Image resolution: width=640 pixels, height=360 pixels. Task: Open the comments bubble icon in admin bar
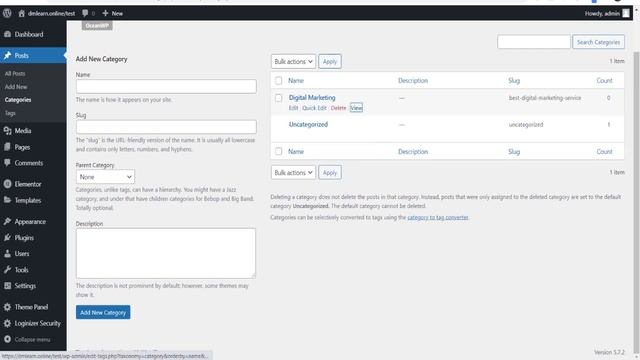(85, 13)
